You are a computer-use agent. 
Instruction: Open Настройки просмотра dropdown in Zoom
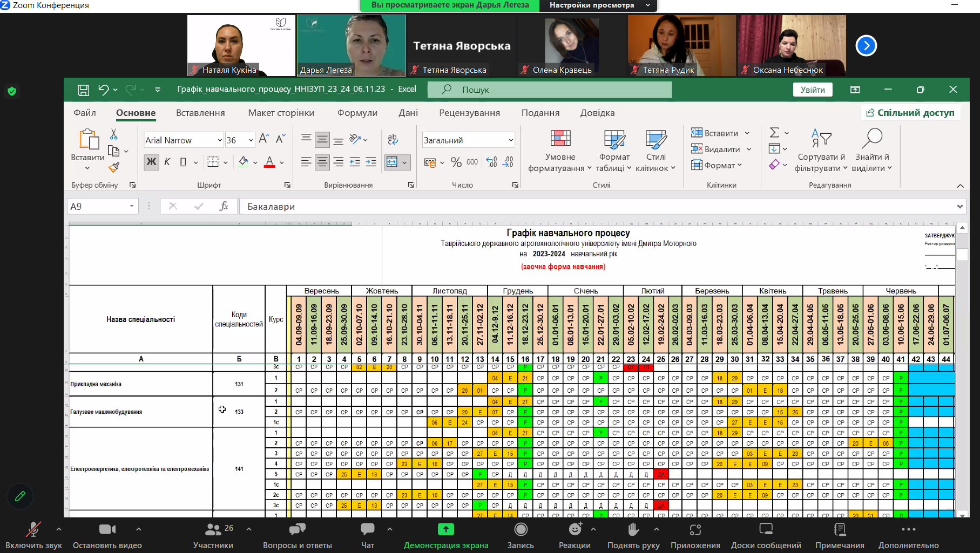[x=598, y=5]
